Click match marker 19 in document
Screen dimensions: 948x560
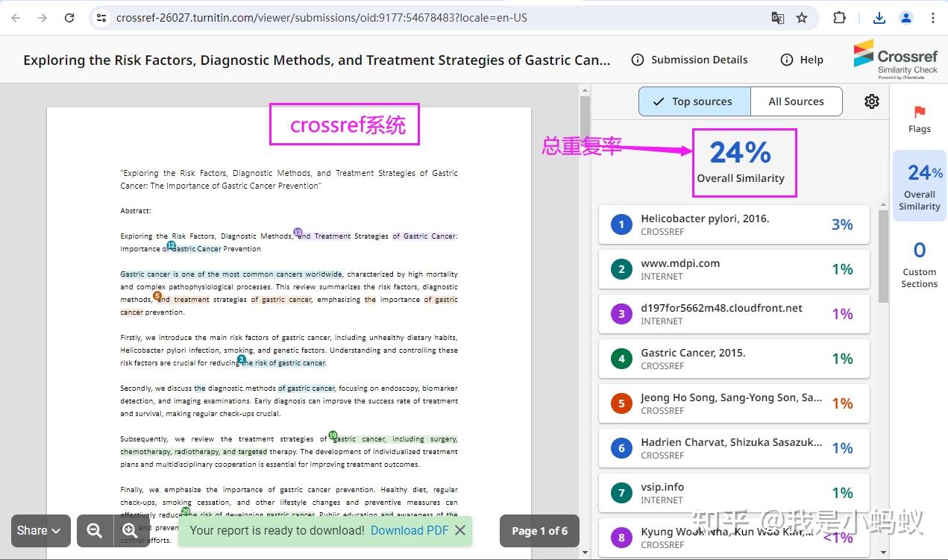pos(333,435)
